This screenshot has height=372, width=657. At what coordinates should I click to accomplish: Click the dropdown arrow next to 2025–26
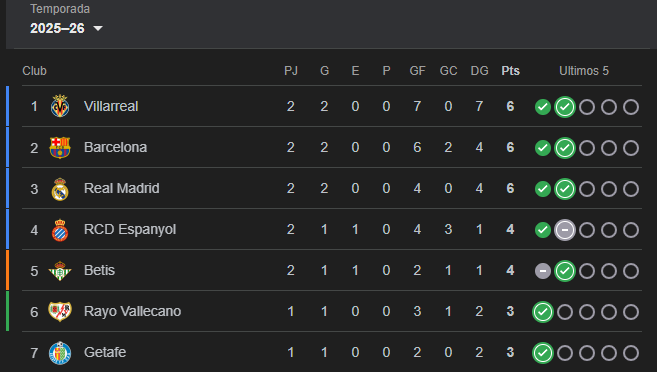click(98, 28)
